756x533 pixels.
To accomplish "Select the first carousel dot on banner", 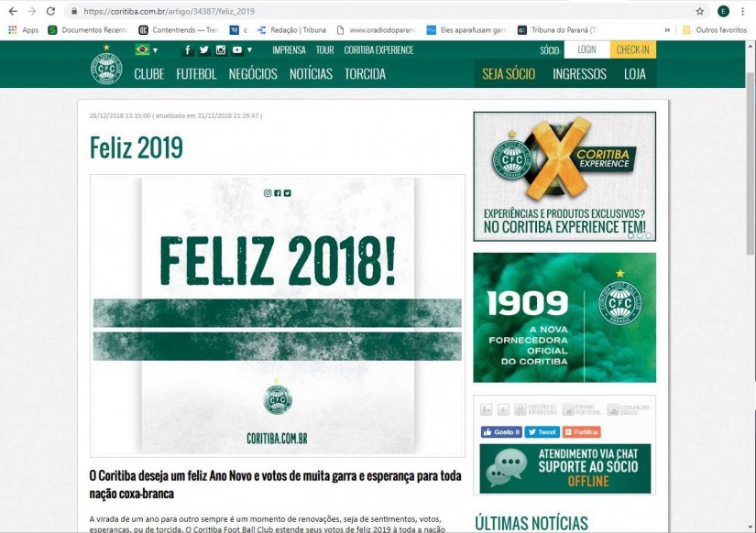I will pos(630,235).
